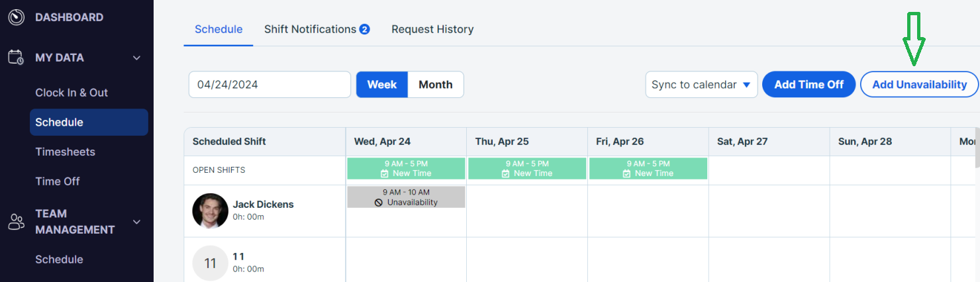This screenshot has width=980, height=282.
Task: Click the date field showing 04/24/2024
Action: coord(269,85)
